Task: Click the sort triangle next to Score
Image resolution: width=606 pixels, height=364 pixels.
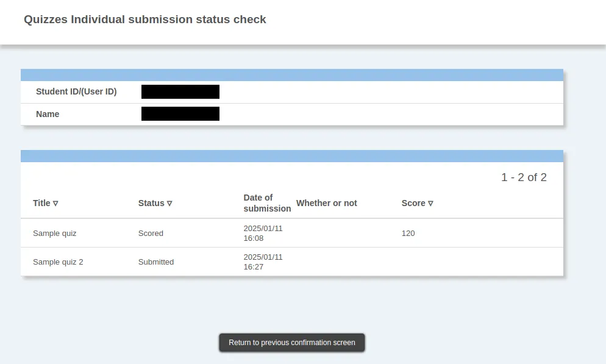Action: pyautogui.click(x=430, y=204)
